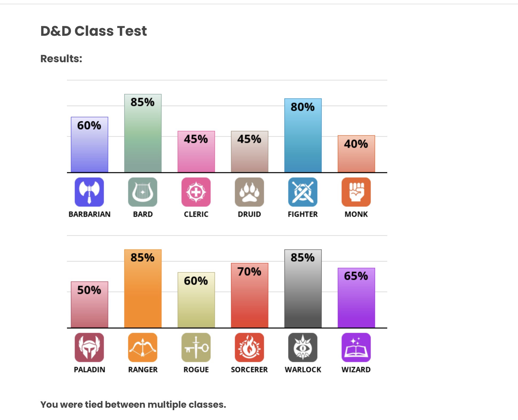Viewport: 518px width, 420px height.
Task: Select the Sorcerer flame icon
Action: [x=249, y=347]
